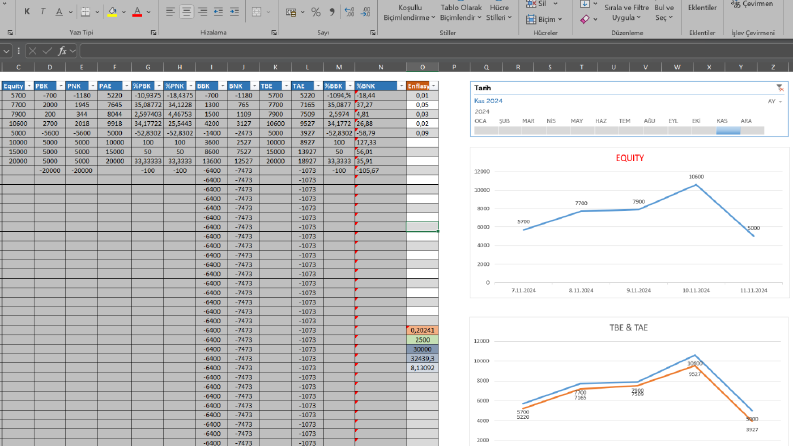793x446 pixels.
Task: Toggle center alignment
Action: pyautogui.click(x=186, y=12)
